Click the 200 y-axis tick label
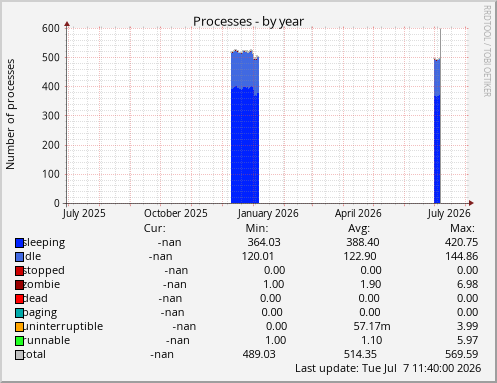The image size is (497, 383). click(51, 145)
